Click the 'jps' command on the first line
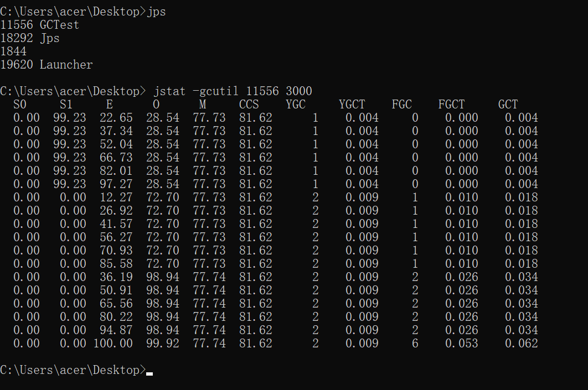The image size is (588, 390). (x=157, y=12)
